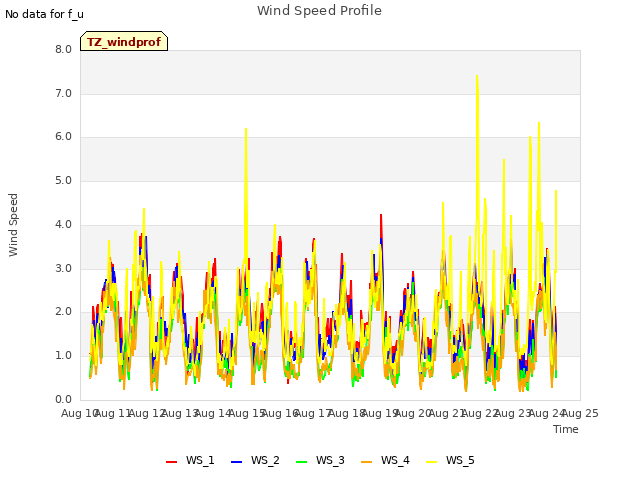
Task: Click the Aug 20 x-axis tick label
Action: click(413, 413)
